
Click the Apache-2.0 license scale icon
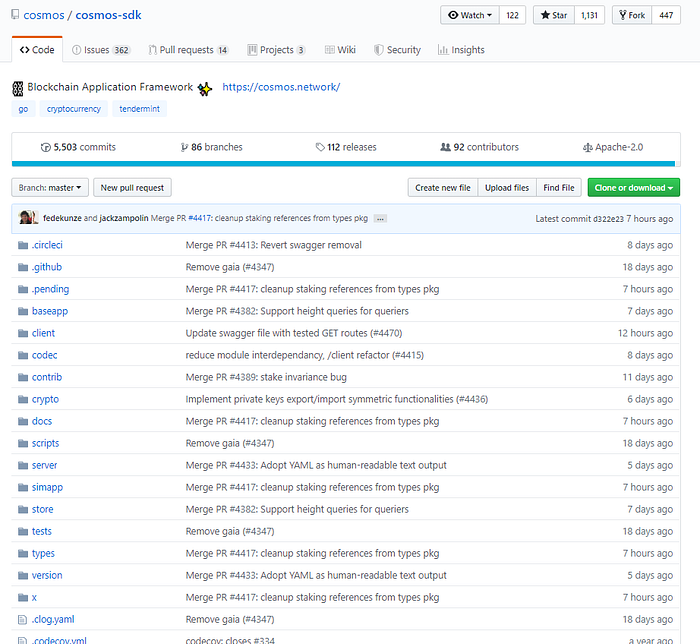(x=588, y=147)
